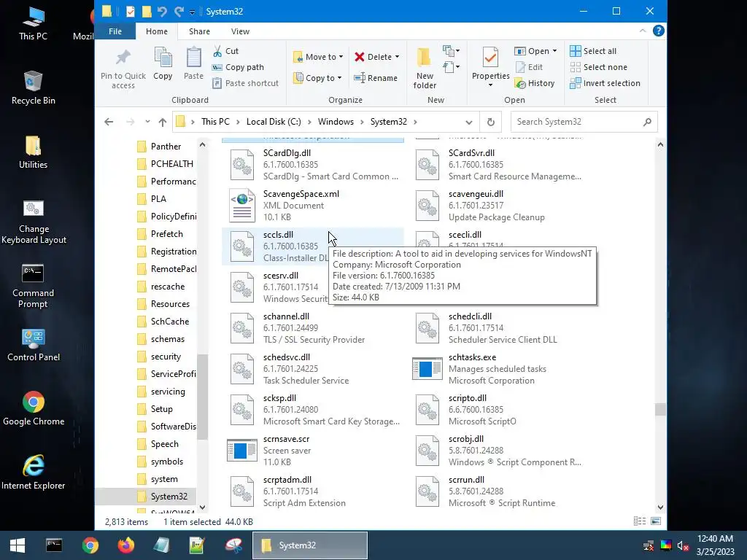The height and width of the screenshot is (560, 747).
Task: Click Paste shortcut command
Action: pyautogui.click(x=245, y=83)
